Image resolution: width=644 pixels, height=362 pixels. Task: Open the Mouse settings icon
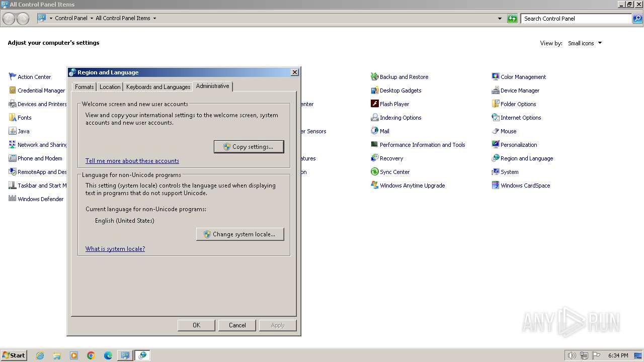tap(495, 131)
